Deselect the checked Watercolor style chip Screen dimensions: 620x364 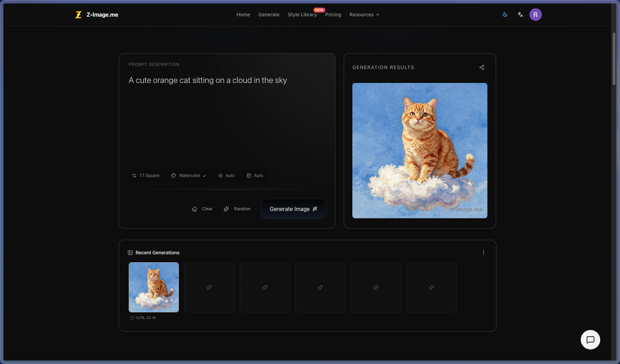[x=188, y=176]
